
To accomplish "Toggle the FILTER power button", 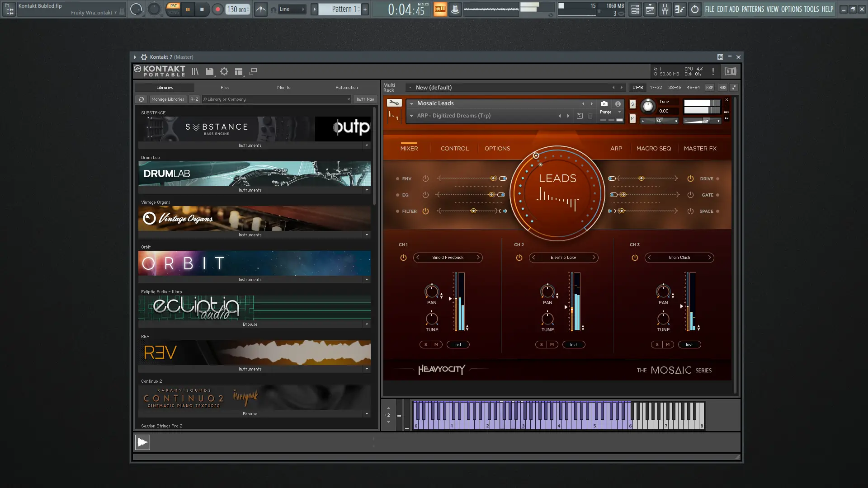I will (425, 211).
